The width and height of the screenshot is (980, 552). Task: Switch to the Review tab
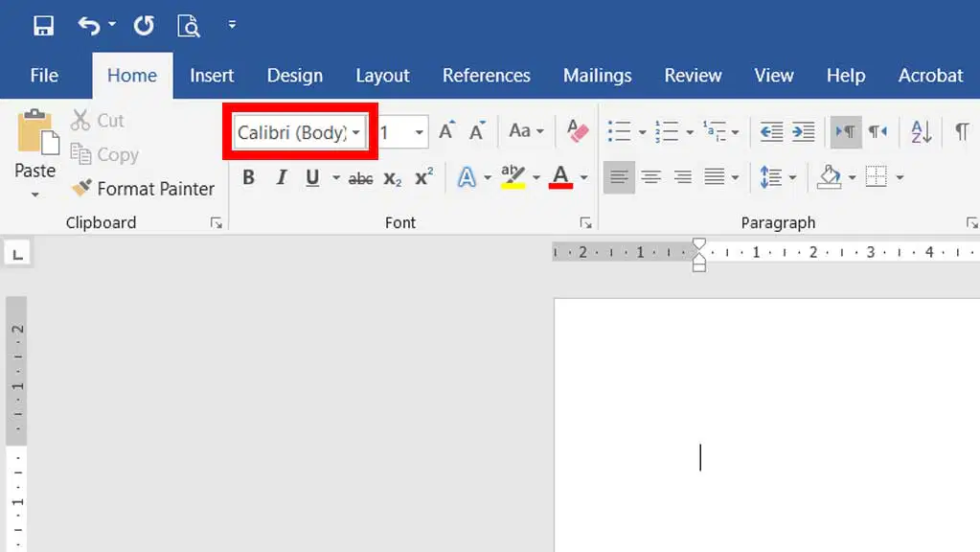click(693, 76)
